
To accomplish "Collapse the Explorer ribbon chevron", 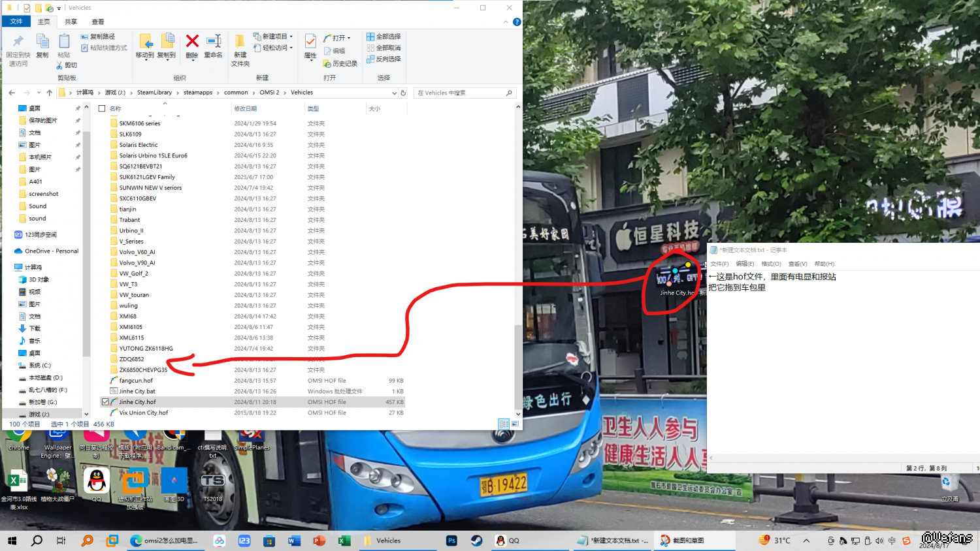I will point(506,22).
